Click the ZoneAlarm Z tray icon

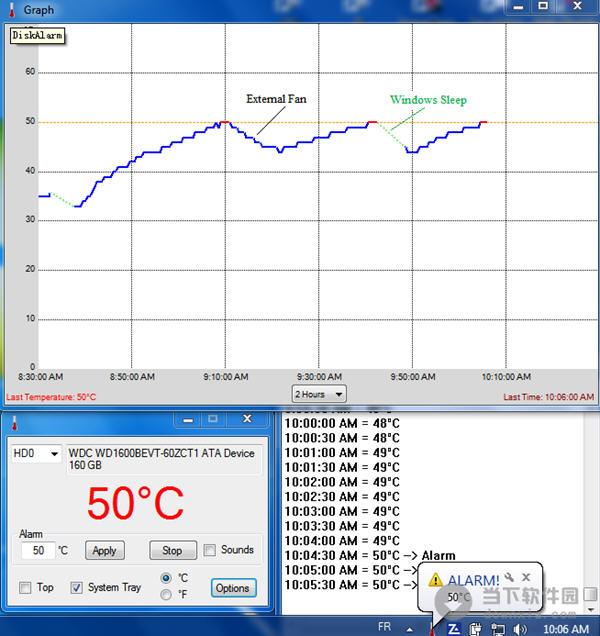tap(454, 629)
